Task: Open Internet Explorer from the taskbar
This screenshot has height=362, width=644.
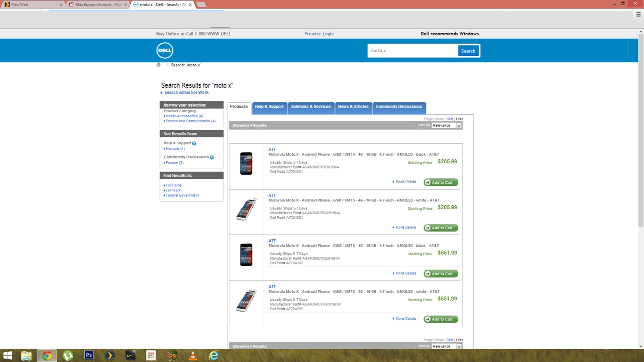Action: [x=214, y=356]
